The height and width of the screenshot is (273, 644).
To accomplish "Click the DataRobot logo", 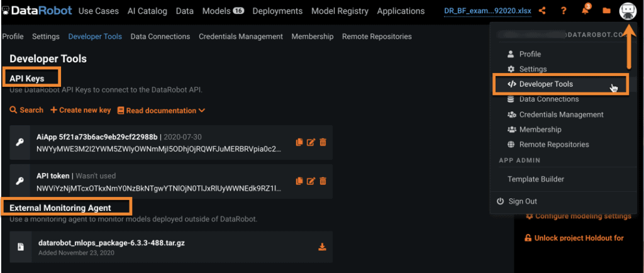I will [x=38, y=11].
